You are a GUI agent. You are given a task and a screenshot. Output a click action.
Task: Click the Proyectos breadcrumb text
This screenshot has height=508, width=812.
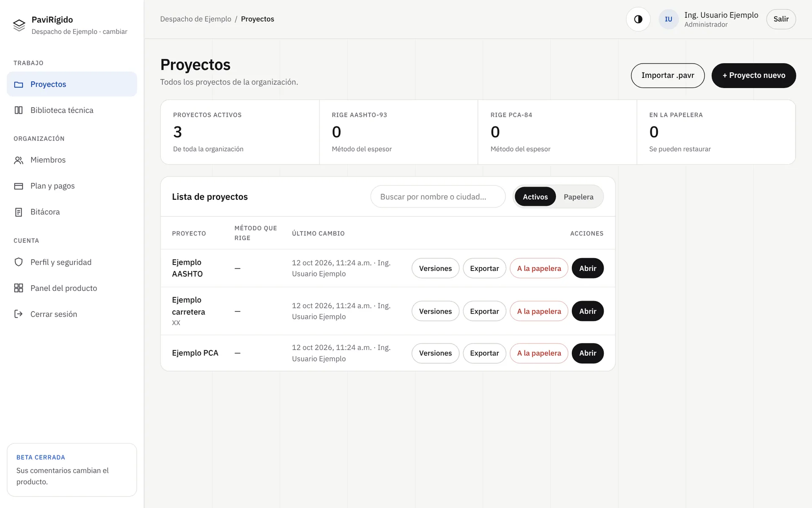(x=258, y=19)
